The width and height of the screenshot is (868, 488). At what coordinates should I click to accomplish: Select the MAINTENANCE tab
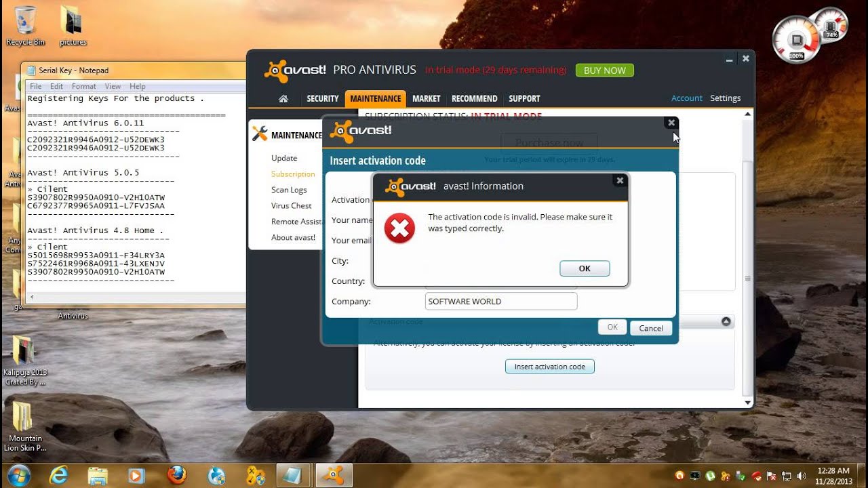376,98
